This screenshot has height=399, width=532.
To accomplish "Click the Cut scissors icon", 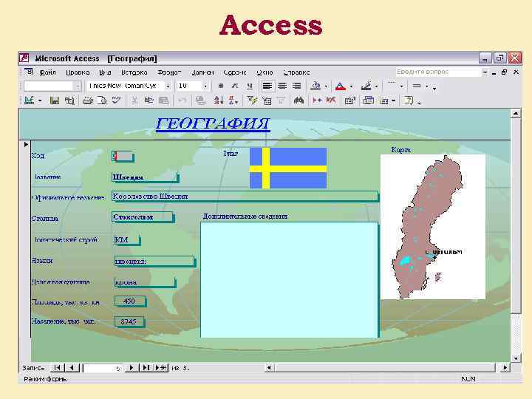I will (134, 100).
